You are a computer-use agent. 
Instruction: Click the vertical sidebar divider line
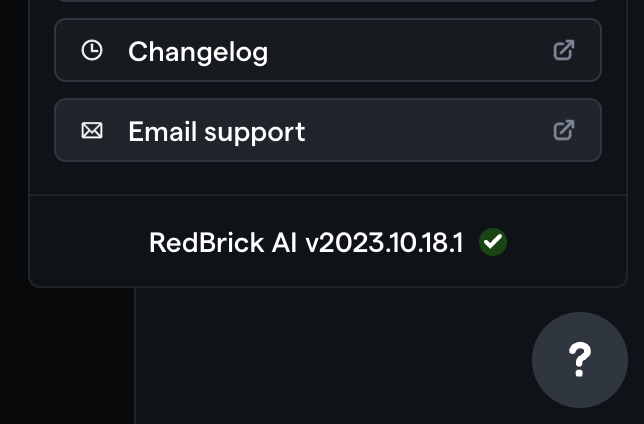tap(134, 356)
